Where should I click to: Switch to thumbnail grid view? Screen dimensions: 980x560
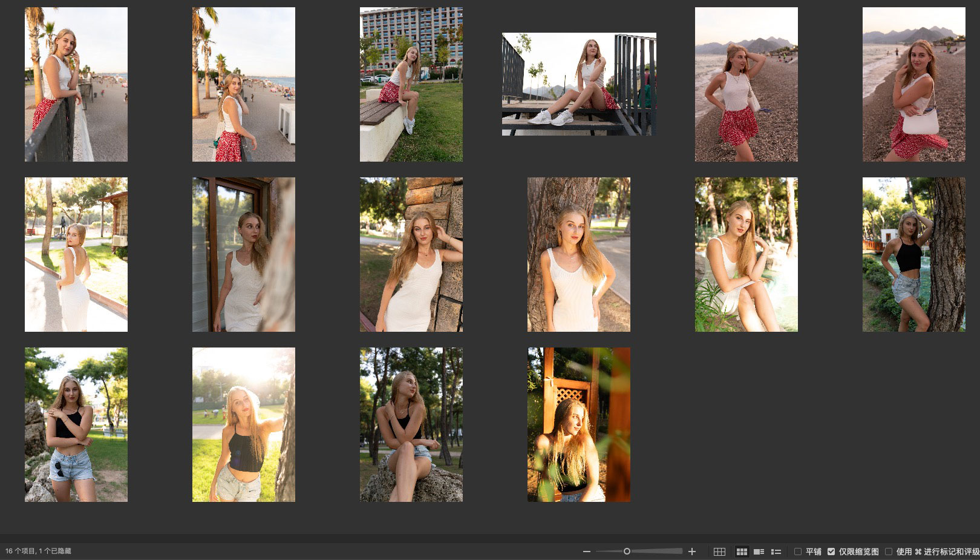point(742,552)
